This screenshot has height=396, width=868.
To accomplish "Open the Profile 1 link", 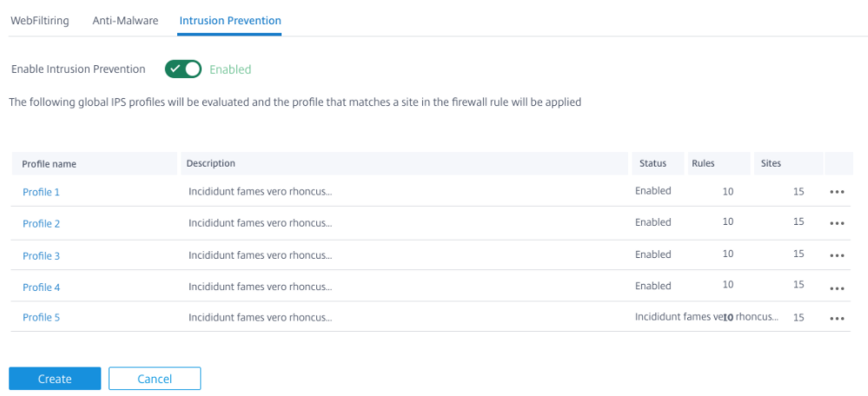I will (41, 192).
